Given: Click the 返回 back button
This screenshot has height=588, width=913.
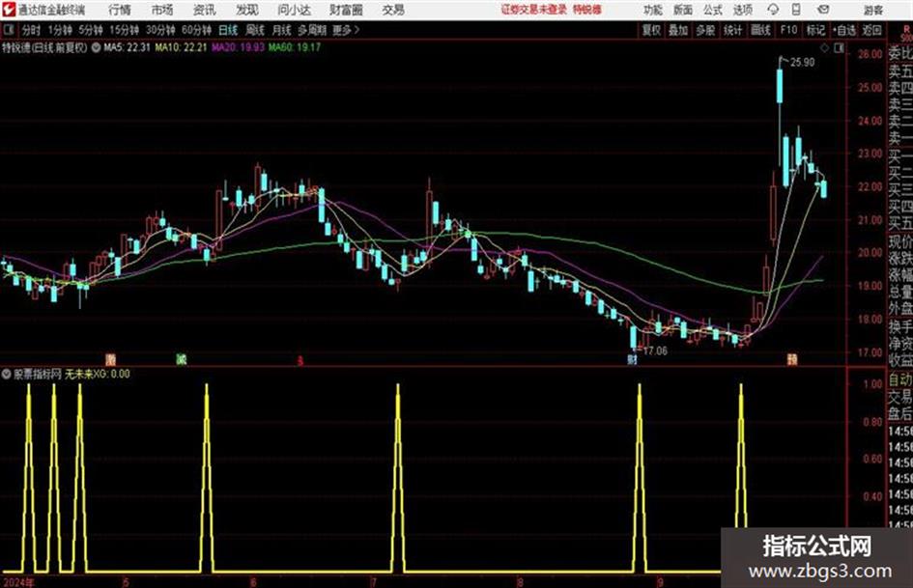Looking at the screenshot, I should point(871,30).
